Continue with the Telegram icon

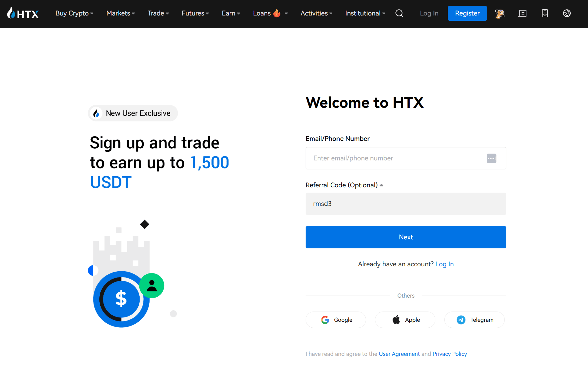(461, 320)
